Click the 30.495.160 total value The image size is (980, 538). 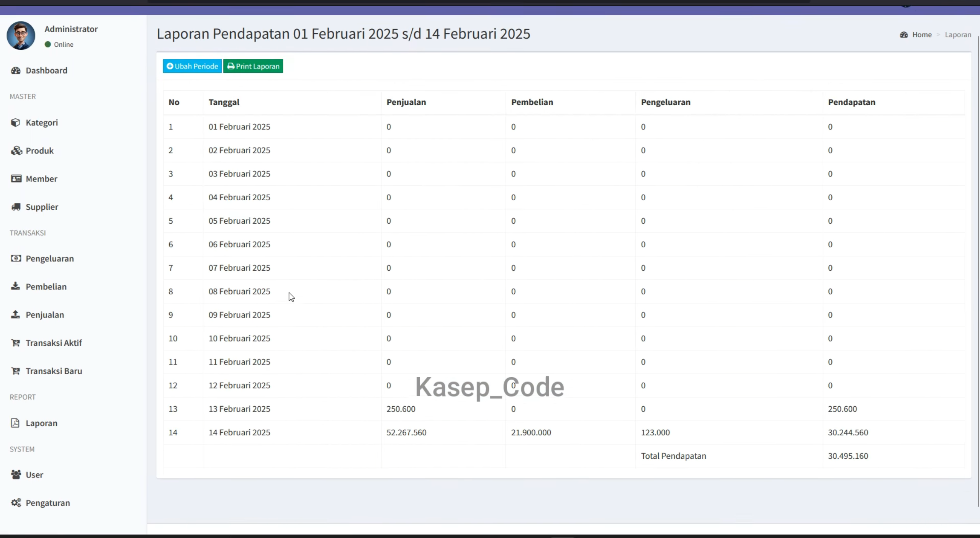pyautogui.click(x=848, y=456)
